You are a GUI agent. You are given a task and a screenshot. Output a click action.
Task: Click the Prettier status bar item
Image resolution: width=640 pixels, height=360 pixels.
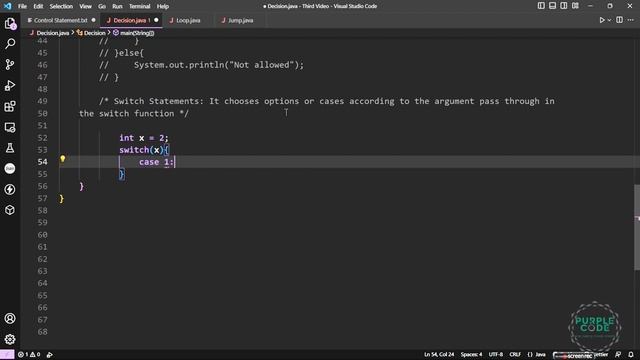point(600,354)
